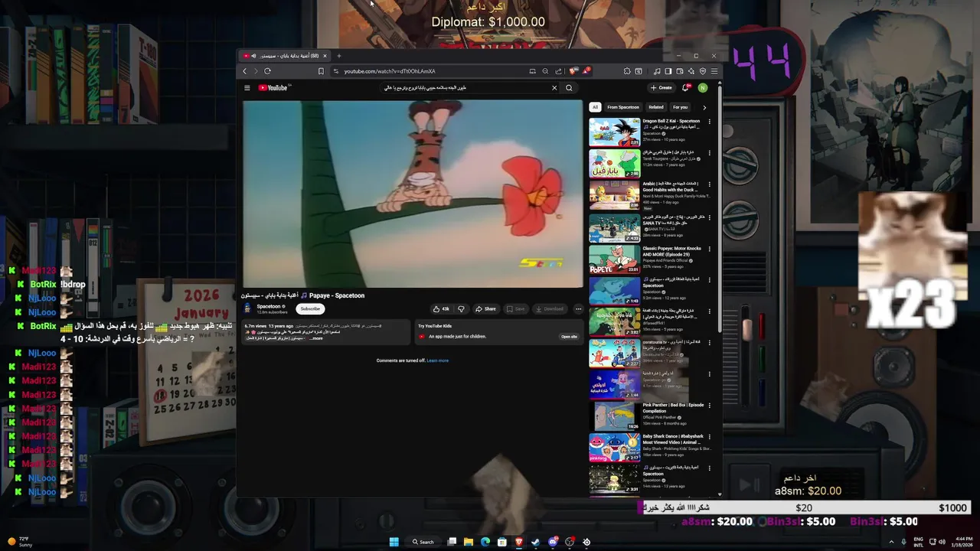
Task: Open media control music note icon
Action: point(657,71)
